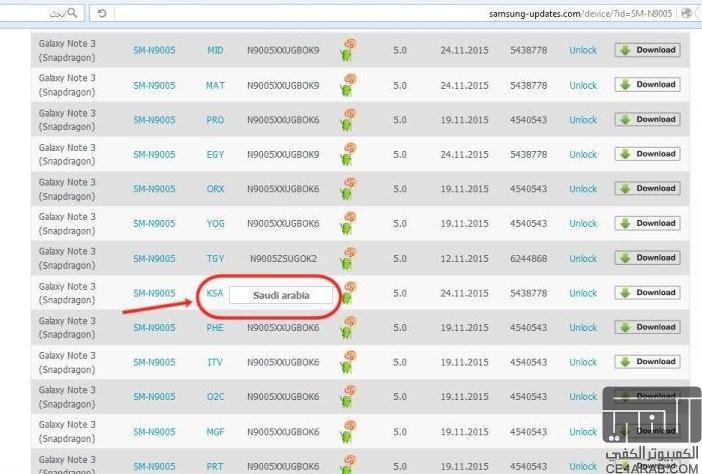
Task: Open the PHE region code link
Action: [x=215, y=328]
